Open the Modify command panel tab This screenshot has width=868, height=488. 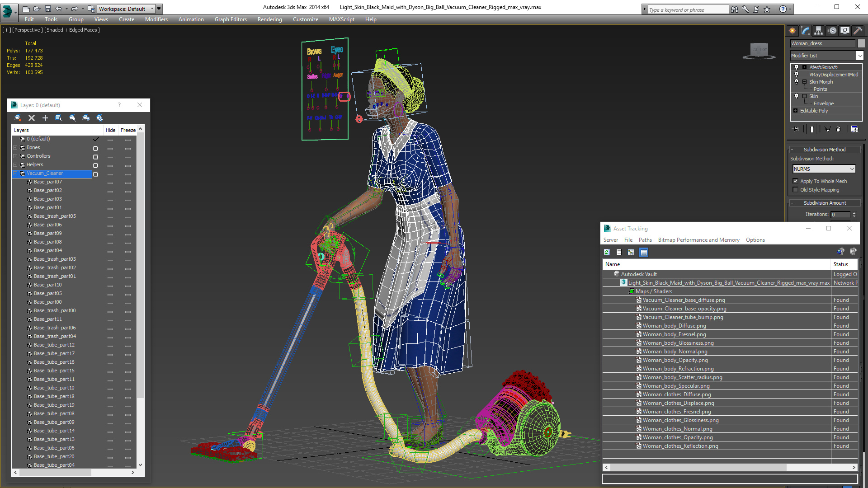pyautogui.click(x=806, y=31)
